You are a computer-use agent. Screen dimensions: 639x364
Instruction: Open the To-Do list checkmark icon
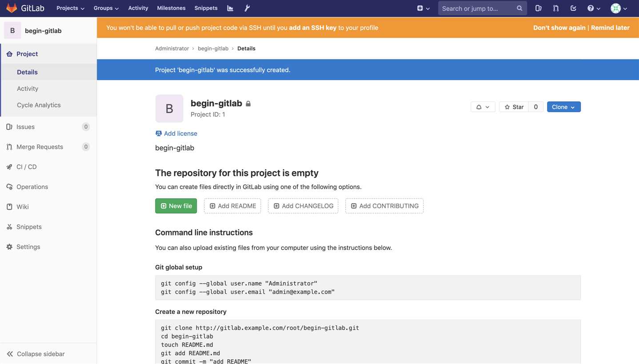573,8
